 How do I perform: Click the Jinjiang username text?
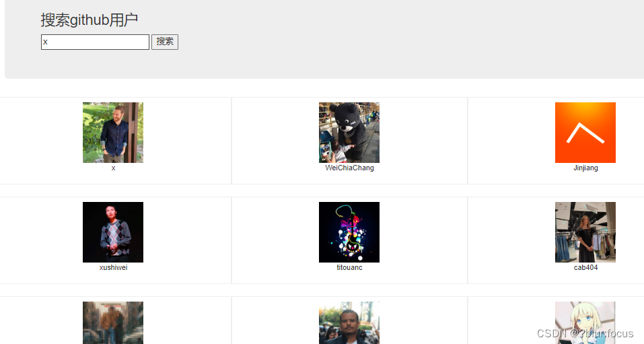point(585,168)
